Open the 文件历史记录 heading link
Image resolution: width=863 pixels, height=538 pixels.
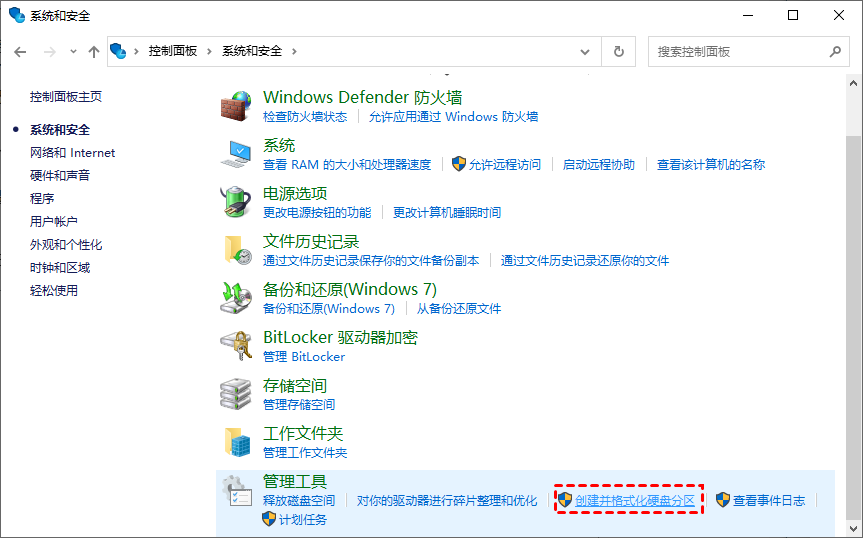(311, 241)
